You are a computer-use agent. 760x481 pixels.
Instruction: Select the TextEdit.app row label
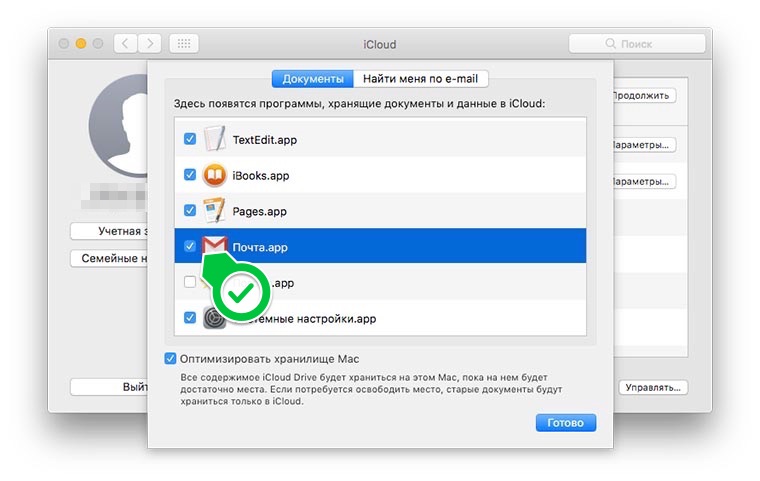pos(265,140)
